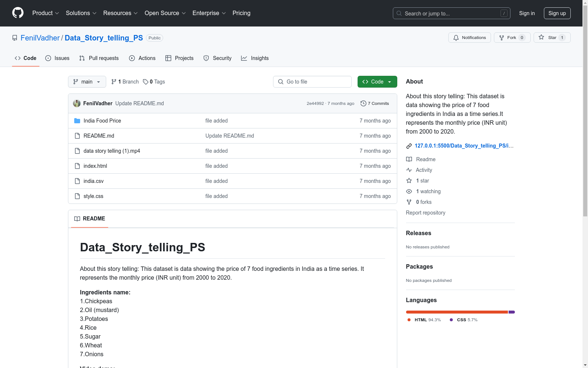The image size is (588, 368).
Task: Open the Security tab
Action: 218,58
